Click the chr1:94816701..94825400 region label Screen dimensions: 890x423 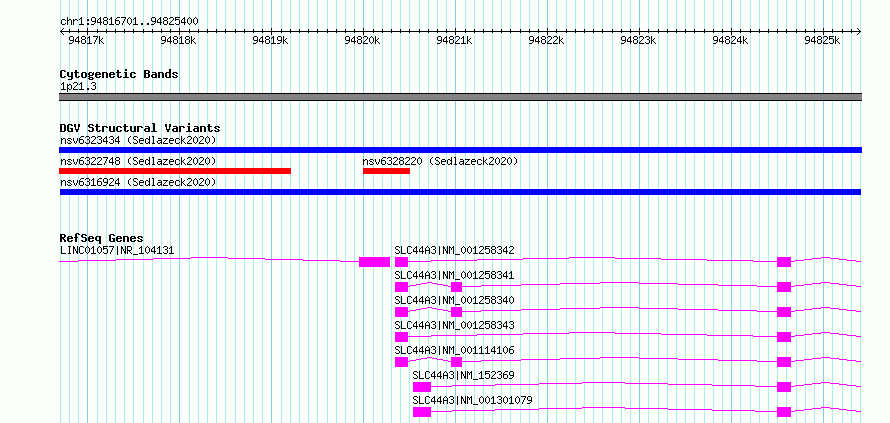(129, 21)
